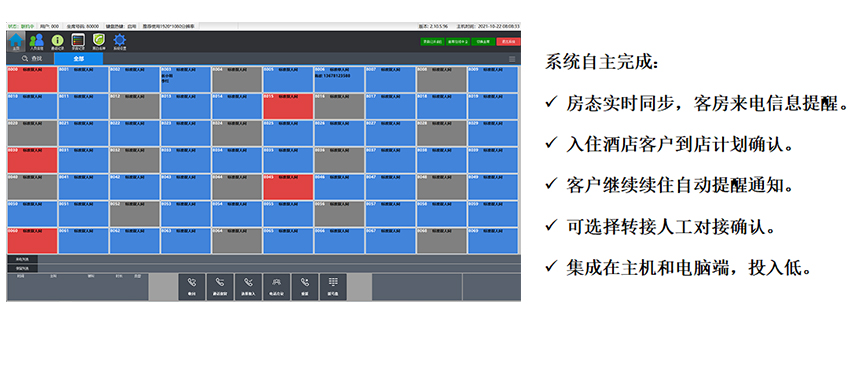Viewport: 853px width, 366px height.
Task: Open the two-person staff management icon
Action: [36, 41]
